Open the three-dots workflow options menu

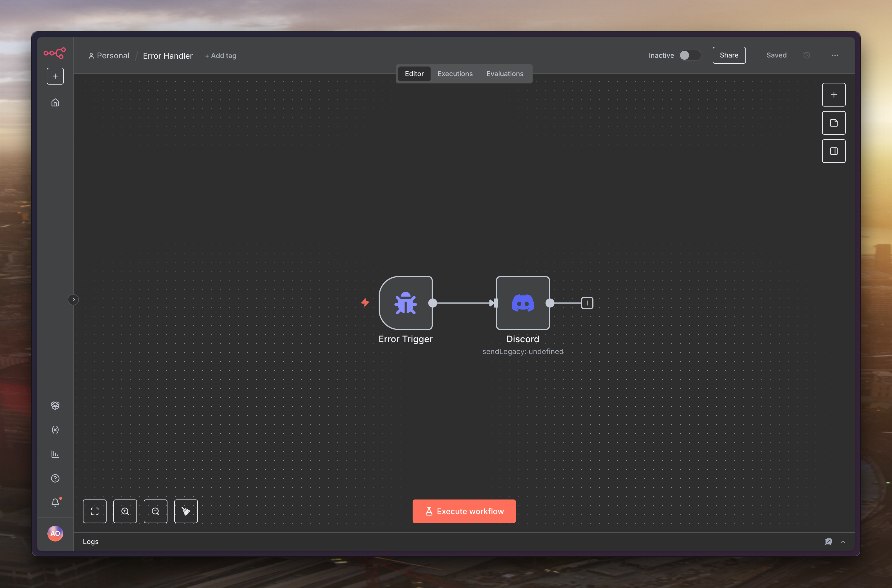point(835,55)
